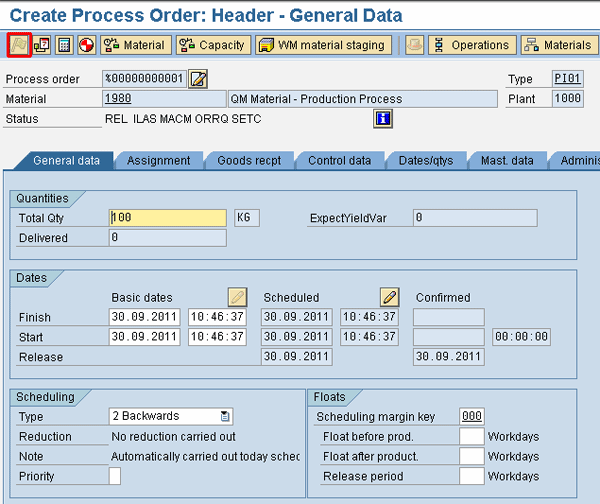600x504 pixels.
Task: Click the calculator cost icon
Action: 64,45
